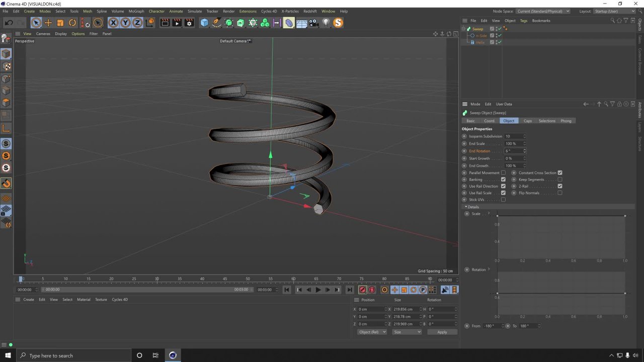Switch to the Caps tab
Image resolution: width=644 pixels, height=362 pixels.
pyautogui.click(x=528, y=121)
